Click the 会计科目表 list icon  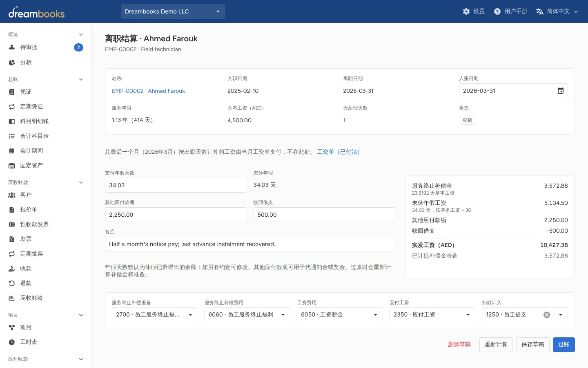point(12,136)
